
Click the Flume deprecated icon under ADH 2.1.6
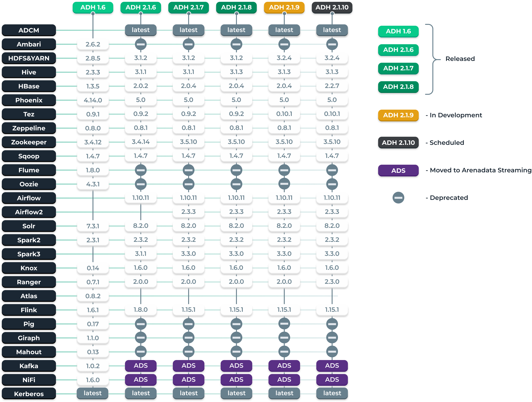tap(141, 170)
